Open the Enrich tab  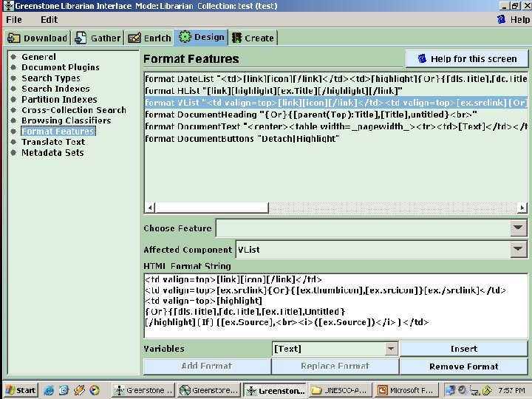(149, 38)
